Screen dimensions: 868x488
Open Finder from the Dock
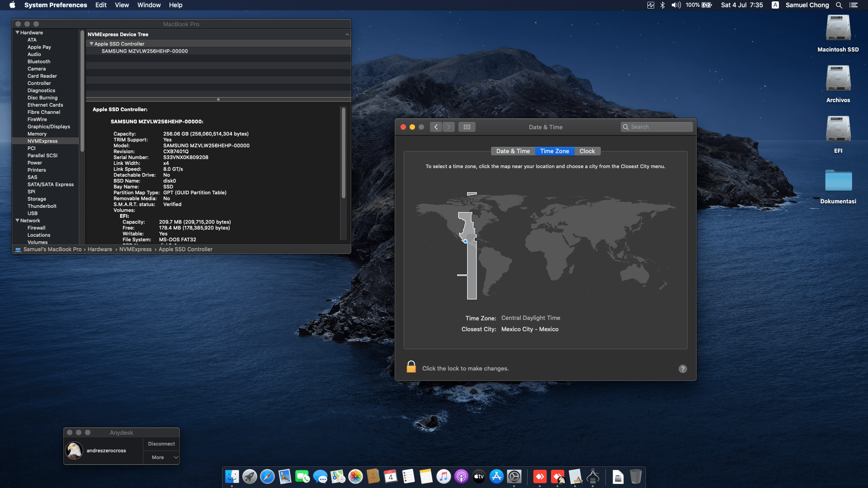232,476
